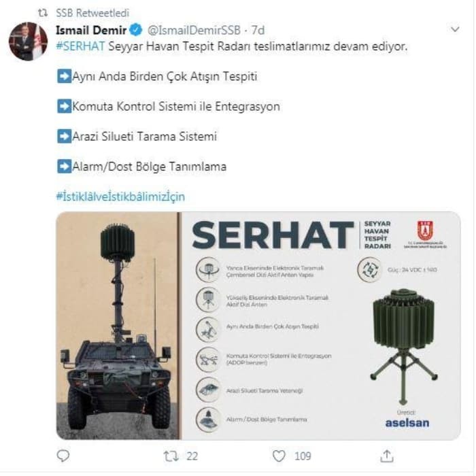Like the tweet with the heart icon

(x=279, y=456)
